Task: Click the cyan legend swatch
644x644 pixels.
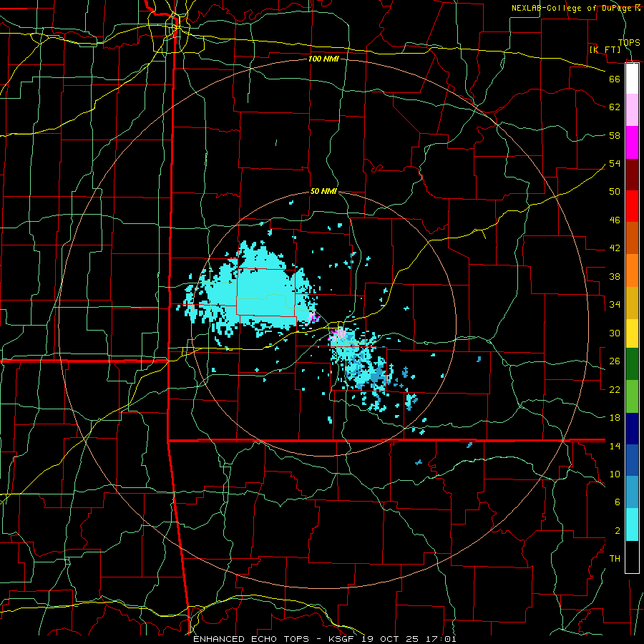Action: tap(632, 525)
